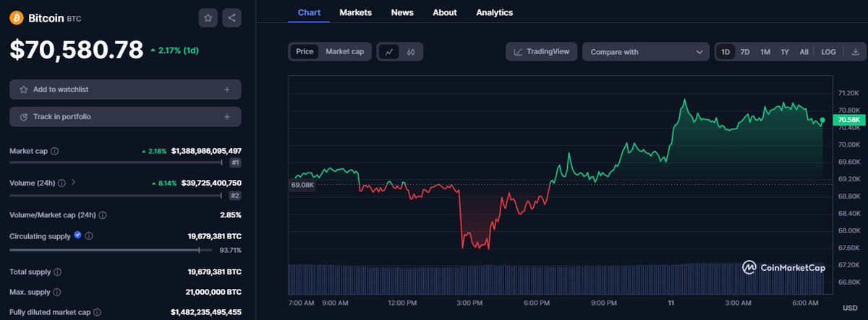Toggle LOG scale on chart
Screen dimensions: 868x320
point(828,52)
